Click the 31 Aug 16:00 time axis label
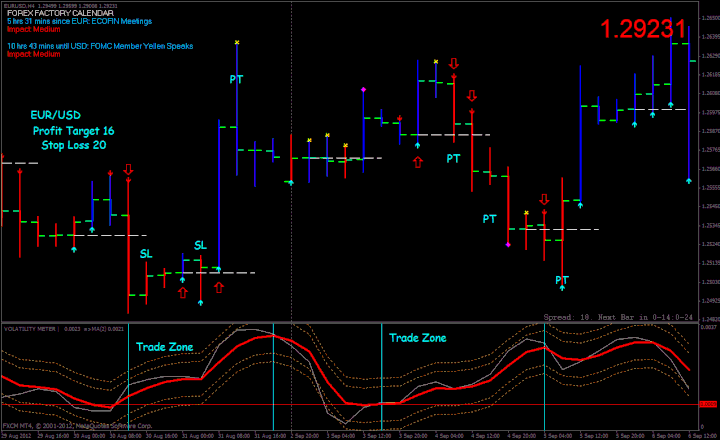The width and height of the screenshot is (720, 440). 270,435
